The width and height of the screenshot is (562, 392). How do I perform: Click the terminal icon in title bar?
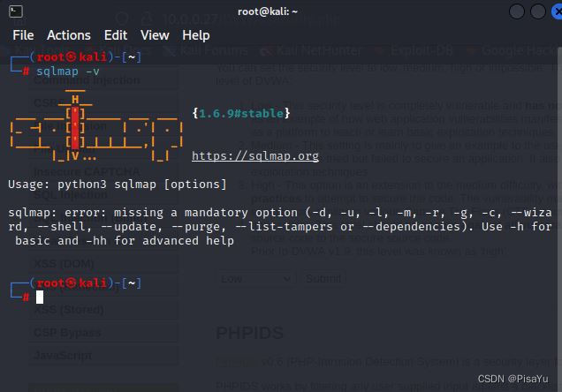[x=16, y=11]
